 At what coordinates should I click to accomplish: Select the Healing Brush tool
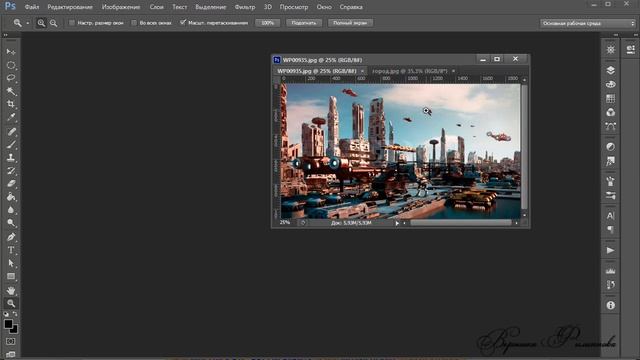tap(11, 131)
